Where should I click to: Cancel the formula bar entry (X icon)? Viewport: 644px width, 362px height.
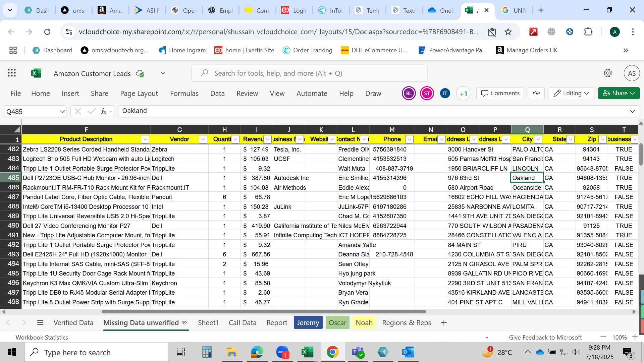pyautogui.click(x=78, y=111)
